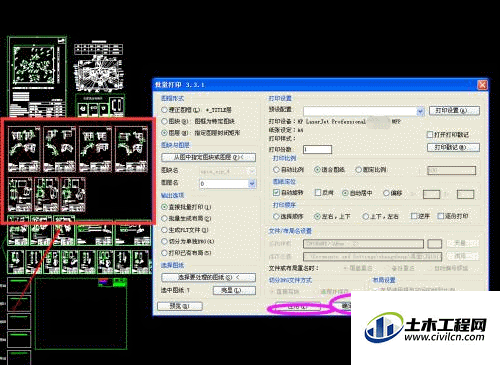This screenshot has width=500, height=365.
Task: Select the 自动居中 radio button
Action: [x=345, y=193]
